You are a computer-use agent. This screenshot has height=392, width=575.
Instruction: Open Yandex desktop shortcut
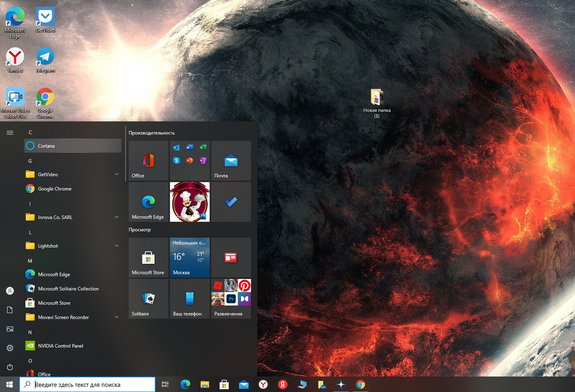[15, 60]
